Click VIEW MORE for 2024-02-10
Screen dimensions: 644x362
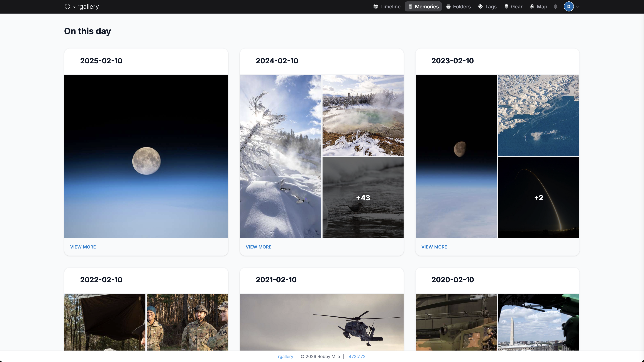pos(258,247)
